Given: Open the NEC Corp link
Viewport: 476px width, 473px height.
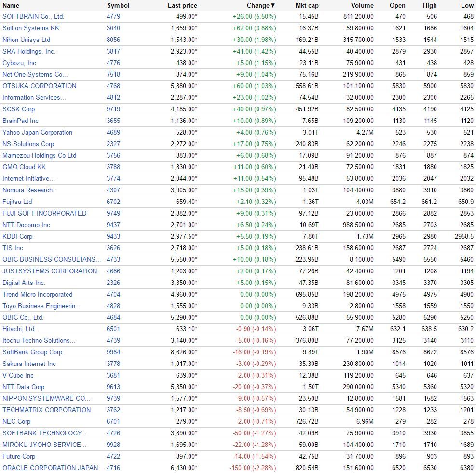Looking at the screenshot, I should (16, 421).
